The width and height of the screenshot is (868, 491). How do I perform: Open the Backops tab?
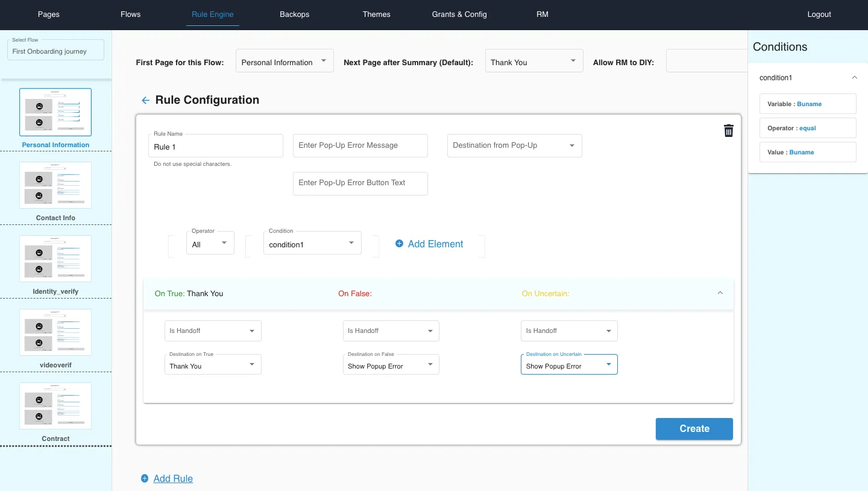tap(295, 14)
